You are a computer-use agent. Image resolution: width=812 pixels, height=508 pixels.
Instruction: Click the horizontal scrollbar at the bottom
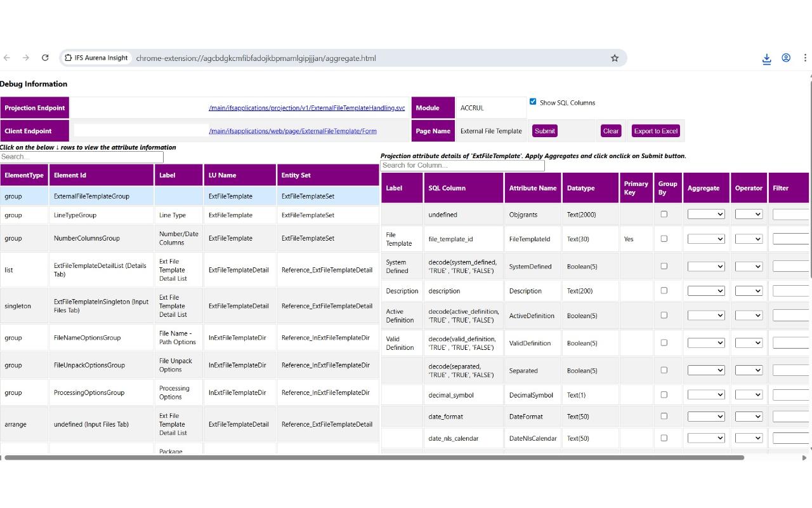click(374, 457)
